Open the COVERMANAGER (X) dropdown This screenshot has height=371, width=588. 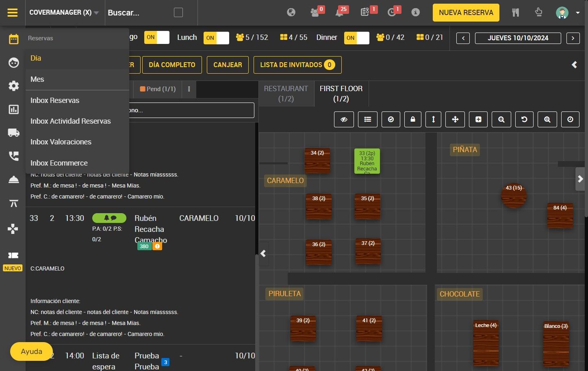click(64, 13)
